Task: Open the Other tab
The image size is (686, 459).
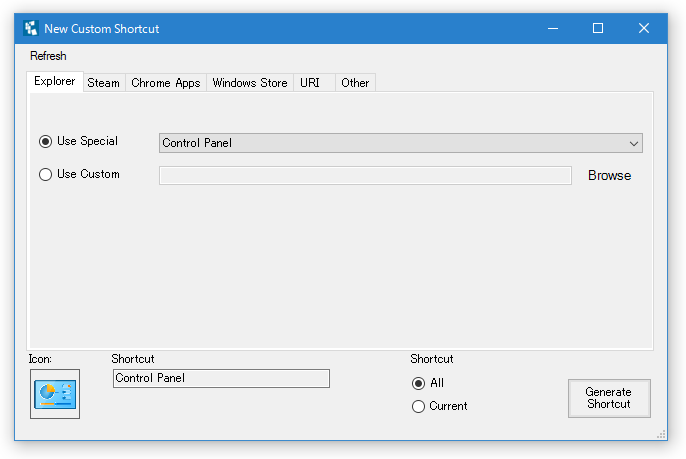Action: (355, 83)
